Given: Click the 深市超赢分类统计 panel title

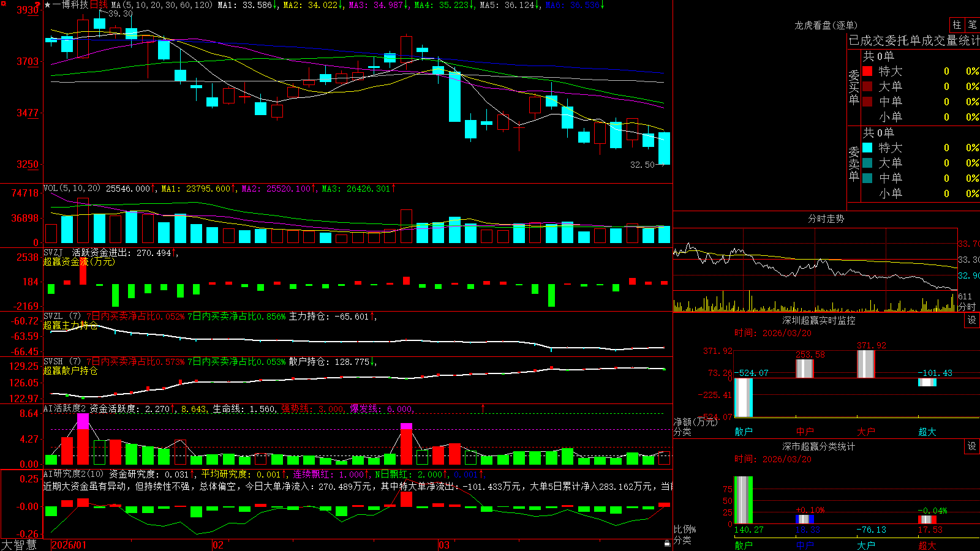Looking at the screenshot, I should [818, 446].
